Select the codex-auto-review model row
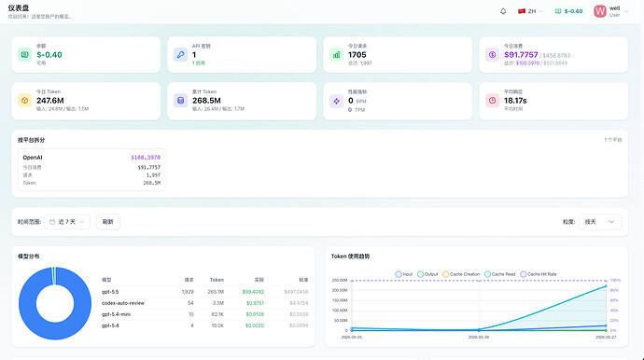 [204, 303]
